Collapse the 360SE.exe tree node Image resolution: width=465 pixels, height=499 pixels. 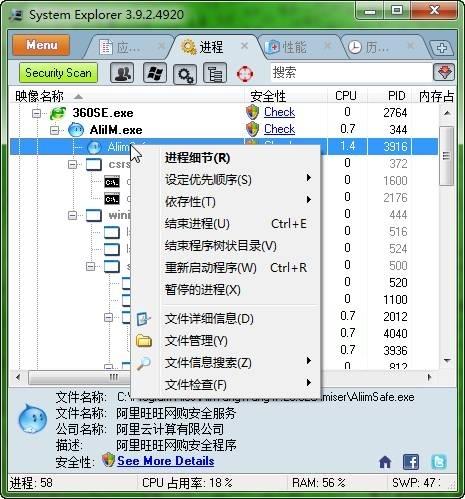(36, 113)
